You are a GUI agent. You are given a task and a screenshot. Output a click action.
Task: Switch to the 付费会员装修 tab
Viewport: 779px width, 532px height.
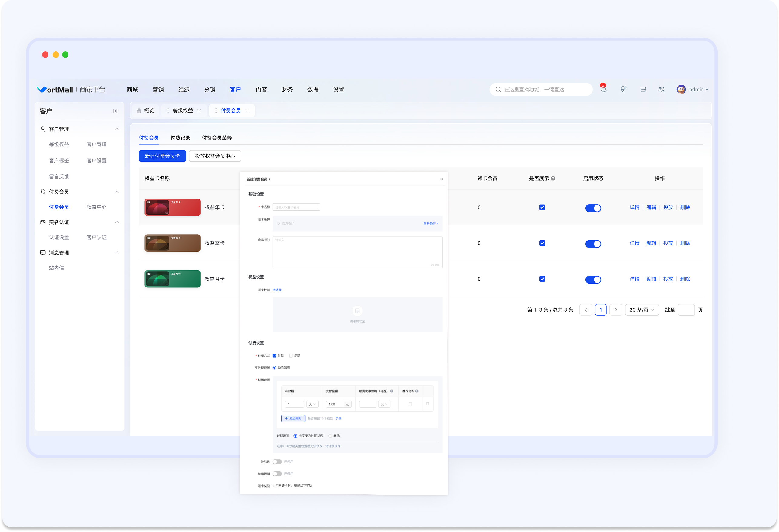pos(217,138)
